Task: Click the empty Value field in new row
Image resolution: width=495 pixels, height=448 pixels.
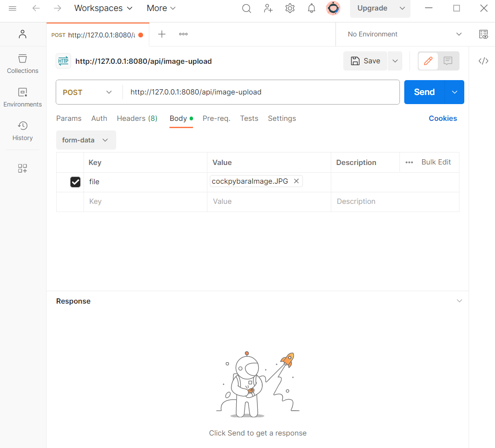Action: pyautogui.click(x=269, y=201)
